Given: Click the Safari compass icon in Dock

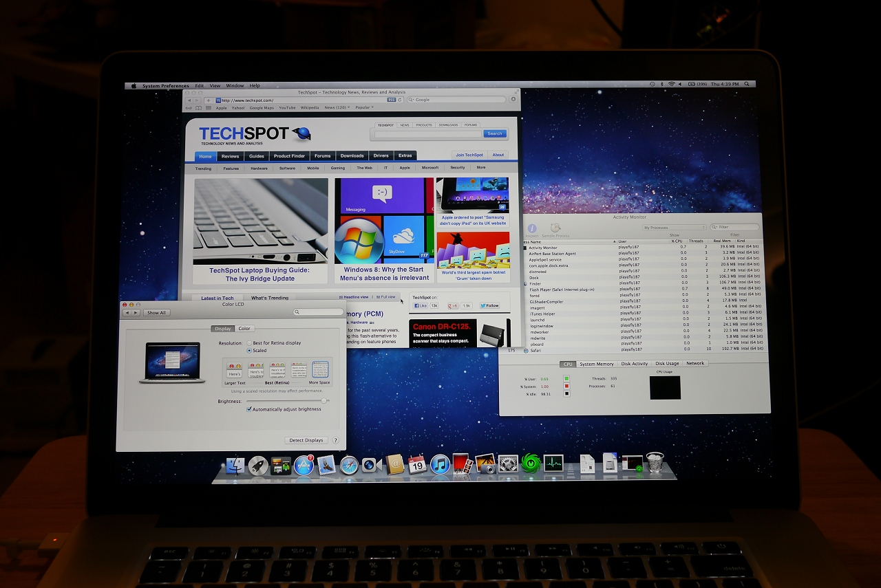Looking at the screenshot, I should [x=349, y=466].
